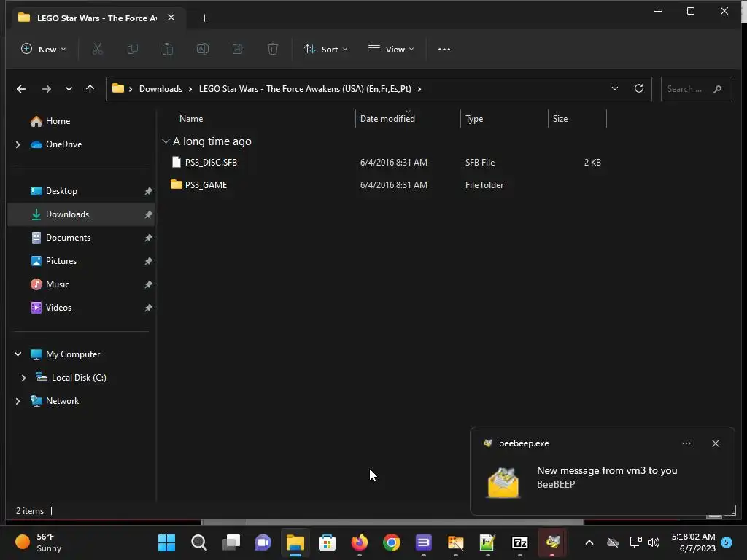747x560 pixels.
Task: Click the Paste clipboard icon
Action: (x=168, y=49)
